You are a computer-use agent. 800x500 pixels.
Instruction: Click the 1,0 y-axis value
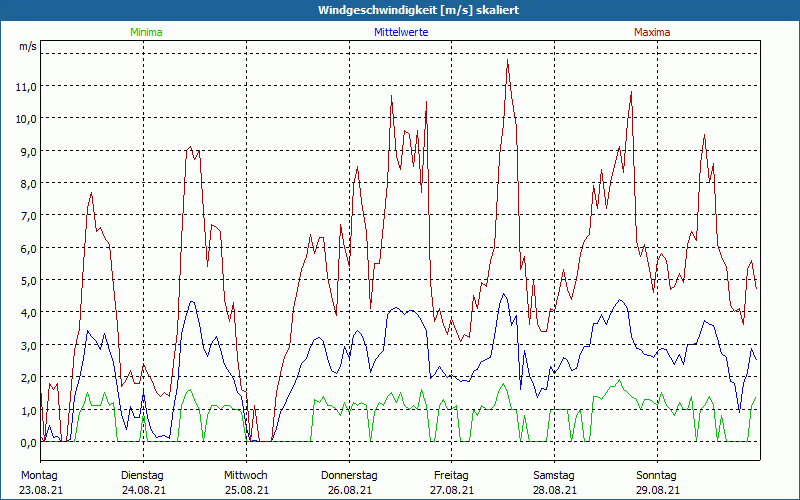pos(28,411)
